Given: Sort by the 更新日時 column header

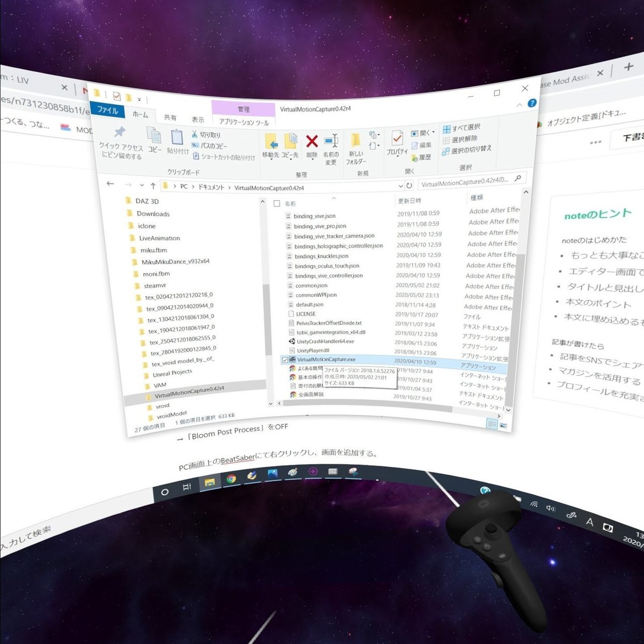Looking at the screenshot, I should click(x=409, y=201).
